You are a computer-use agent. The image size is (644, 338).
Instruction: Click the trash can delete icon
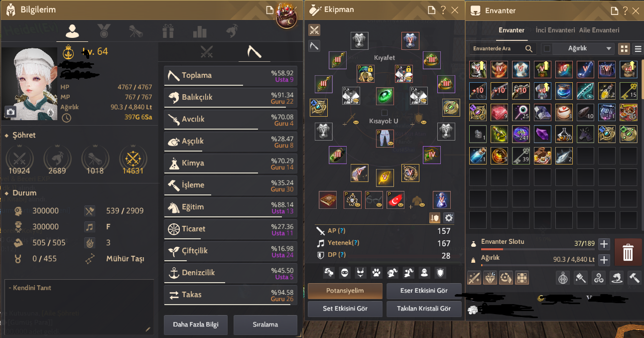tap(628, 252)
